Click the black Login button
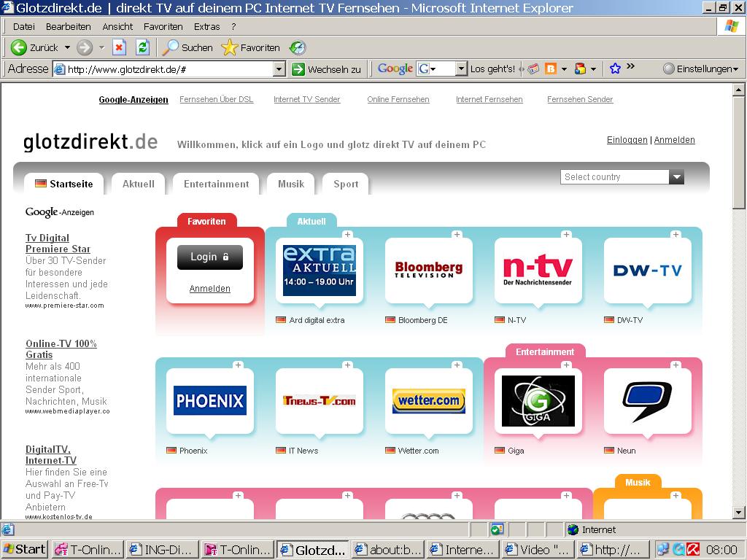747x560 pixels. point(210,257)
